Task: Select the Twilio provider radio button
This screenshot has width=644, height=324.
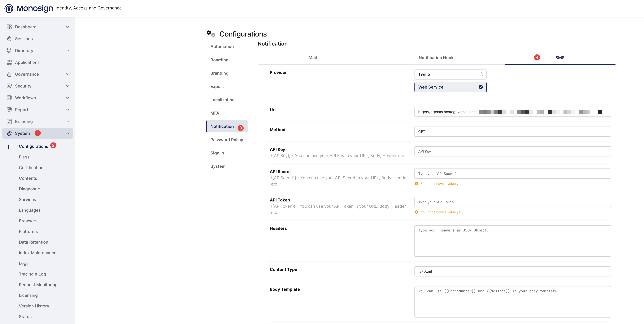Action: coord(480,74)
